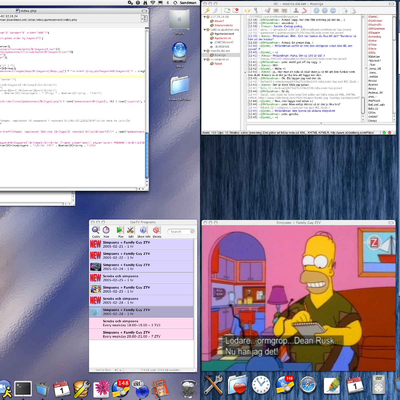Click the Play button in EyeTV toolbar
400x400 pixels.
click(x=120, y=230)
